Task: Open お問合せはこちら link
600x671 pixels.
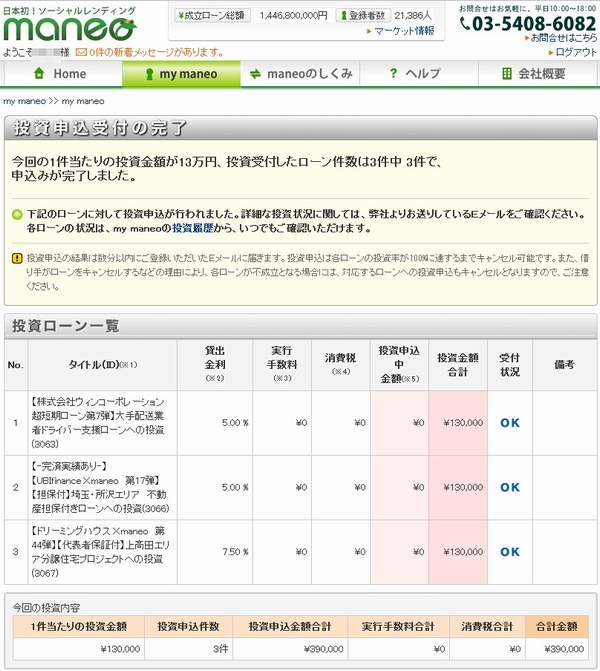Action: (563, 38)
